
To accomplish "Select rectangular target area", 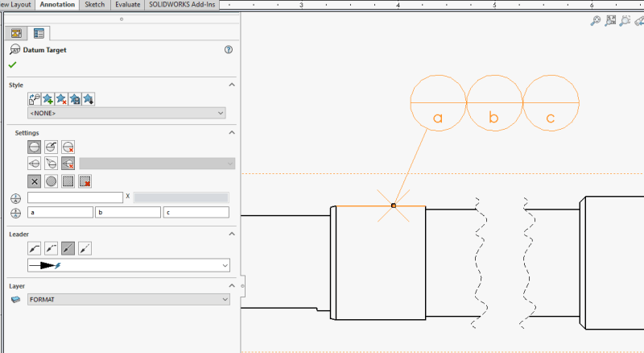I will pos(68,181).
